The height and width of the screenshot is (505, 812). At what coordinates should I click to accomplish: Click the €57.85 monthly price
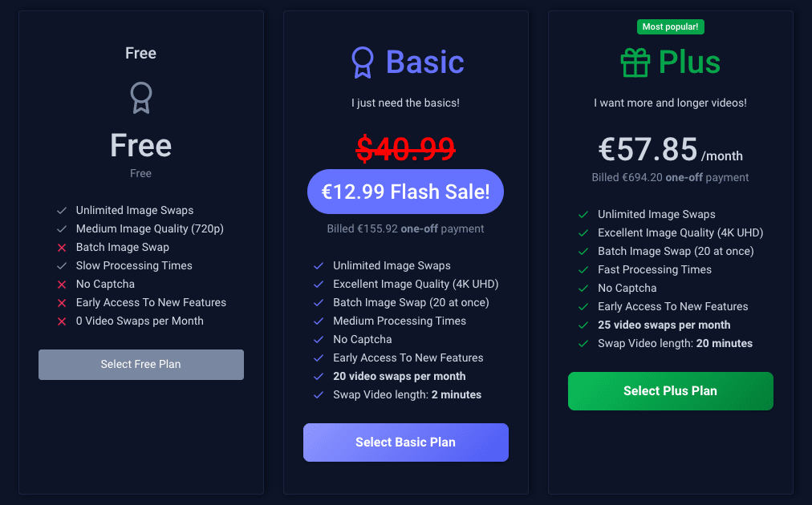click(648, 149)
